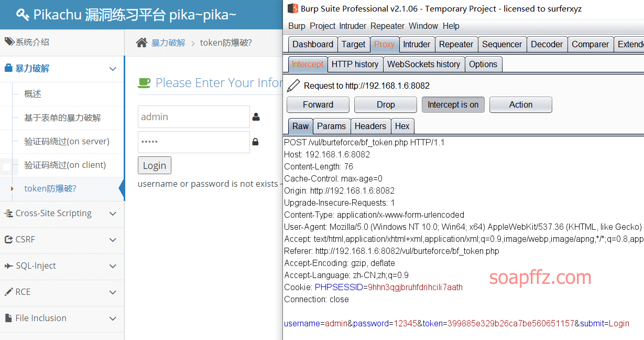Image resolution: width=644 pixels, height=340 pixels.
Task: Expand the CSRF section chevron
Action: tap(113, 240)
